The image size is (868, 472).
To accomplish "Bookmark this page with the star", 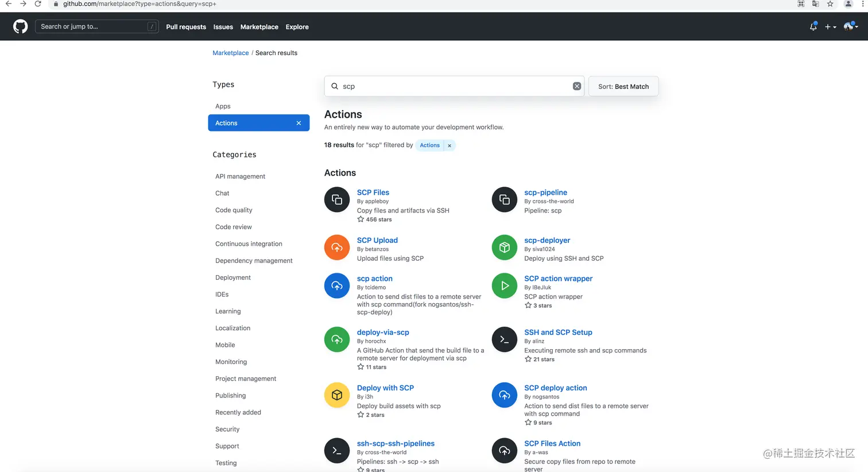I will coord(830,4).
